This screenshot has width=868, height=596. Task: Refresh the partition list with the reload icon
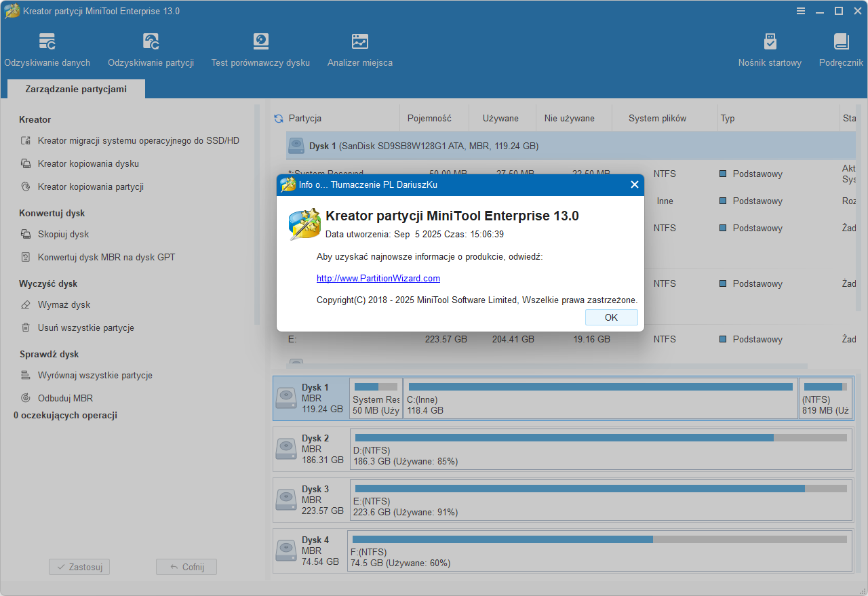click(x=279, y=119)
